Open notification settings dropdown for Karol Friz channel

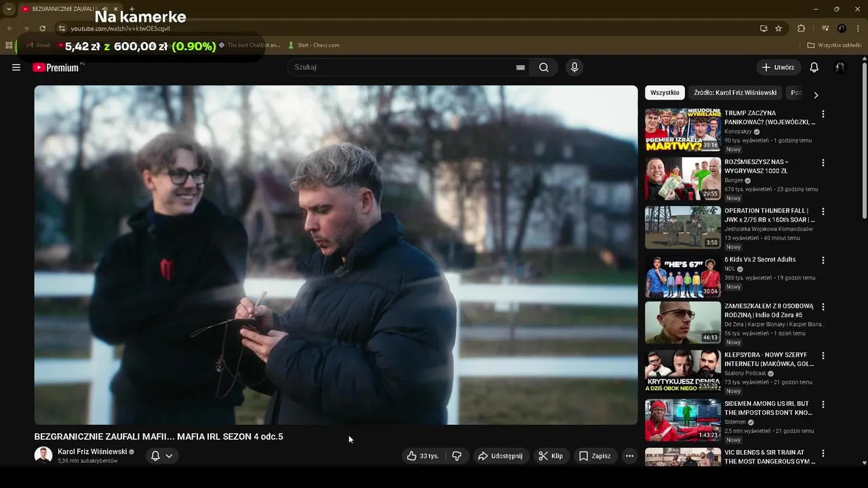point(162,456)
